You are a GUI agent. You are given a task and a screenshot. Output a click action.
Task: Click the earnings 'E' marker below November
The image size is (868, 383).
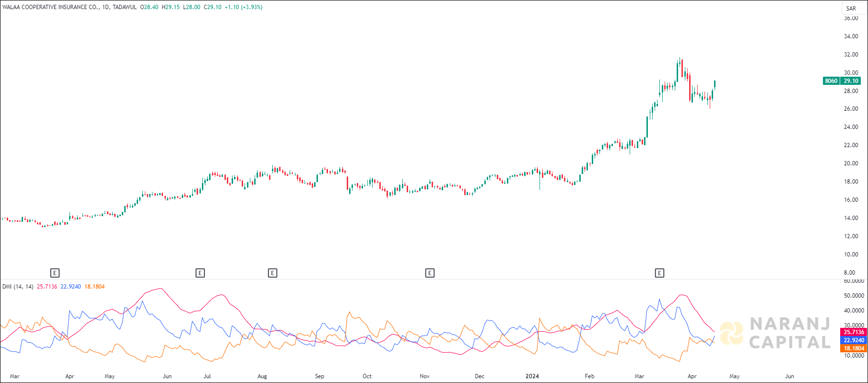point(430,273)
